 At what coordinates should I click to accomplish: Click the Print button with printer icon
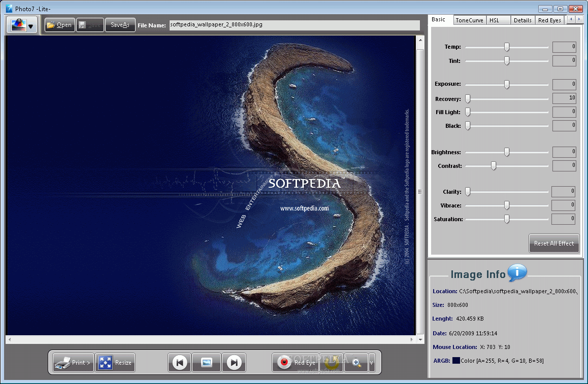click(x=74, y=362)
